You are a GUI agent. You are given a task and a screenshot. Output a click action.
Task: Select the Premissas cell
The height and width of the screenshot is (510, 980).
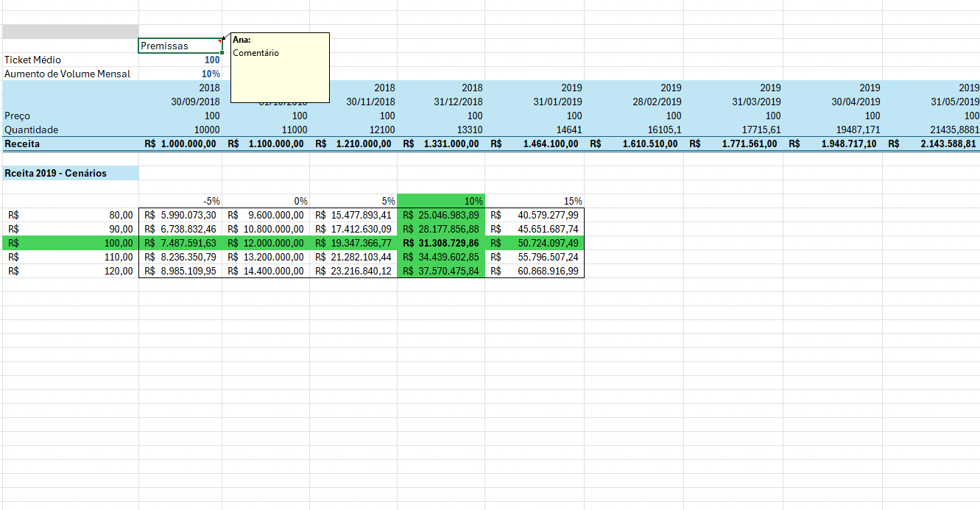pos(180,46)
